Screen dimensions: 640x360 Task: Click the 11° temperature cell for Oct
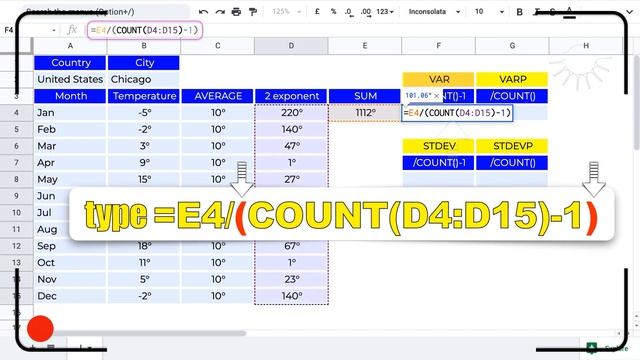[x=144, y=262]
